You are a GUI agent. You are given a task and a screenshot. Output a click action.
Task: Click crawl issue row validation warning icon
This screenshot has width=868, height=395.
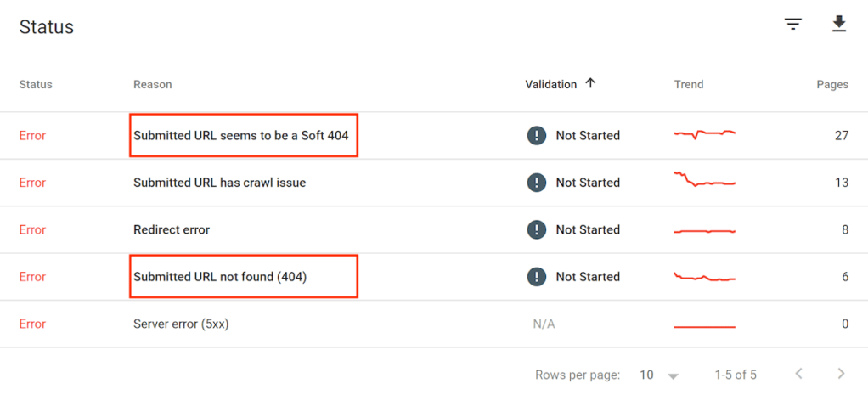(536, 183)
